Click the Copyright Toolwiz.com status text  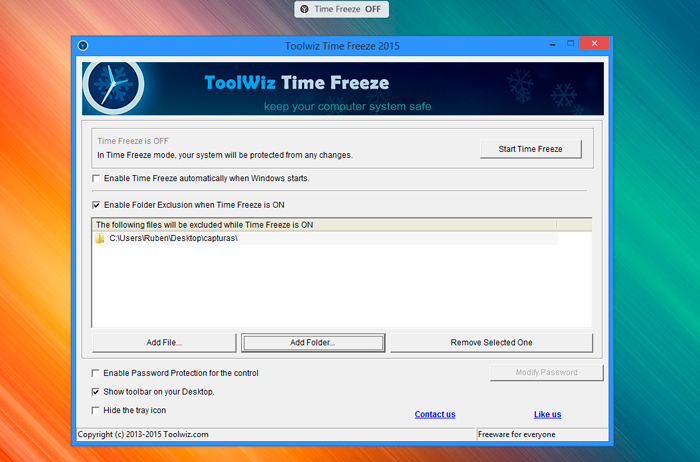(143, 434)
